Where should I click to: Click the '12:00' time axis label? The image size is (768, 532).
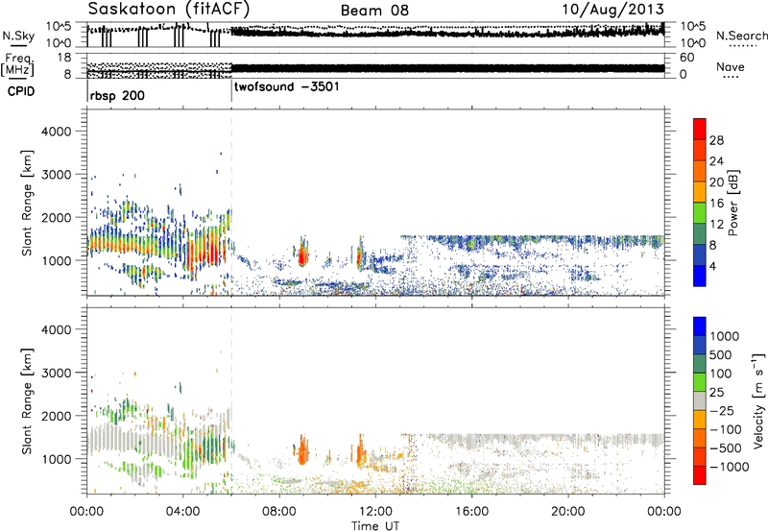375,512
